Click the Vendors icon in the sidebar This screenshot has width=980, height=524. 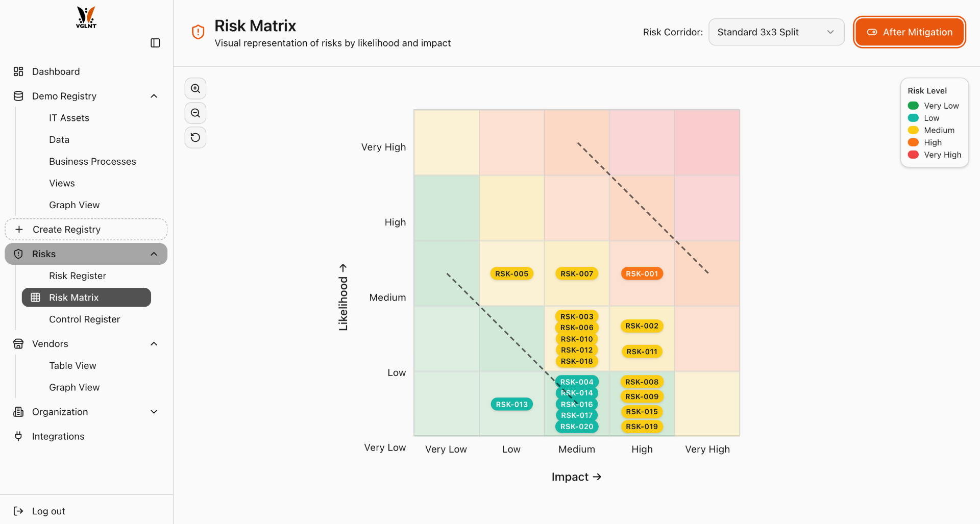pyautogui.click(x=18, y=343)
